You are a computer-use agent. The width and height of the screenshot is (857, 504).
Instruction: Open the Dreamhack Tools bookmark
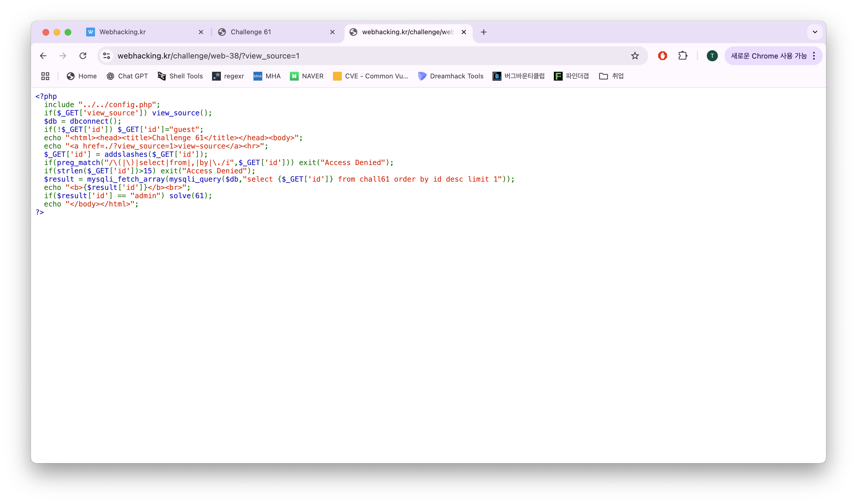click(451, 76)
